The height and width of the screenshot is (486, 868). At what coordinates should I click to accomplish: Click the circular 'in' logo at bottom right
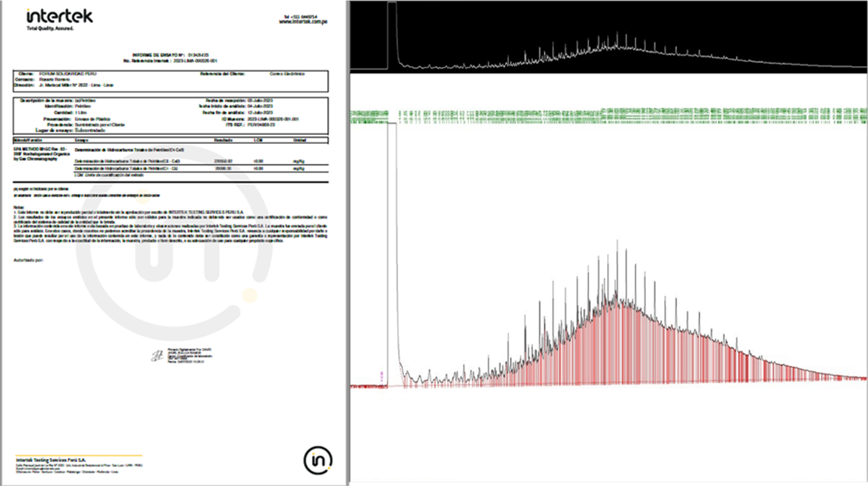coord(317,460)
